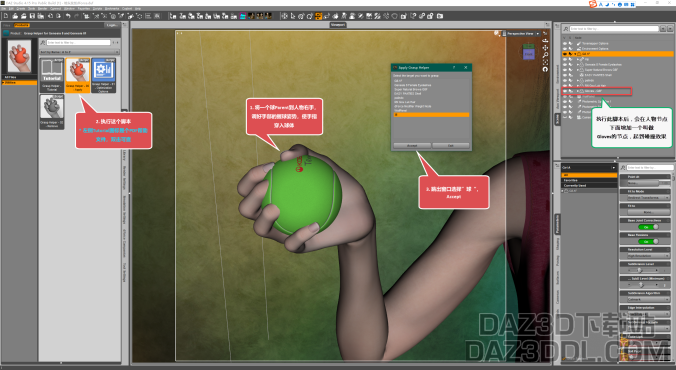Click the orange highlighted active tool icon

tap(318, 16)
